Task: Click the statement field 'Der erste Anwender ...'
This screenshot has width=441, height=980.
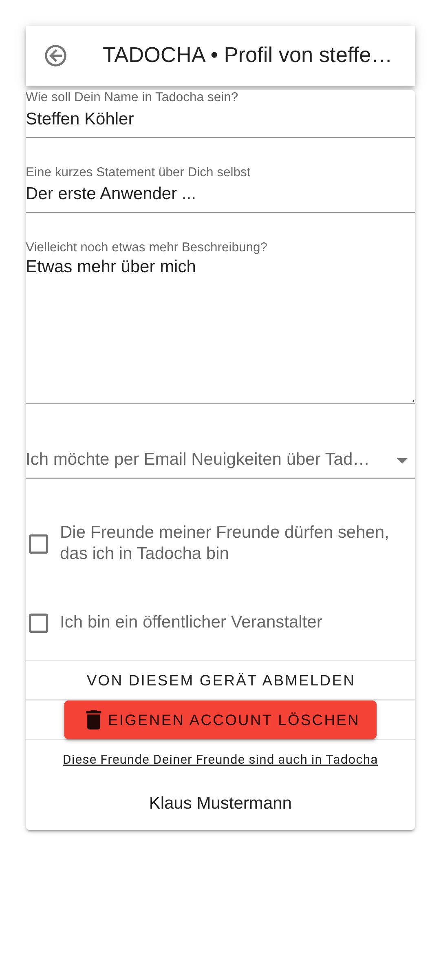Action: tap(220, 194)
